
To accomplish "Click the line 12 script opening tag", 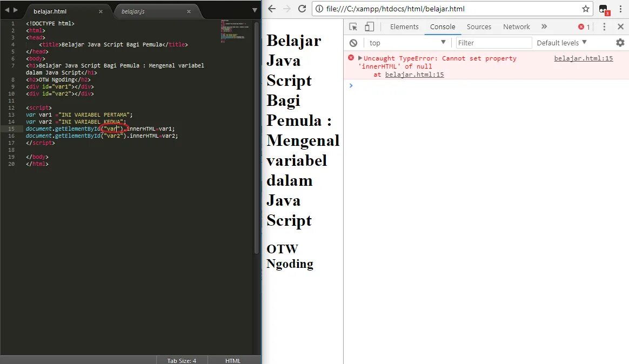I will (39, 108).
